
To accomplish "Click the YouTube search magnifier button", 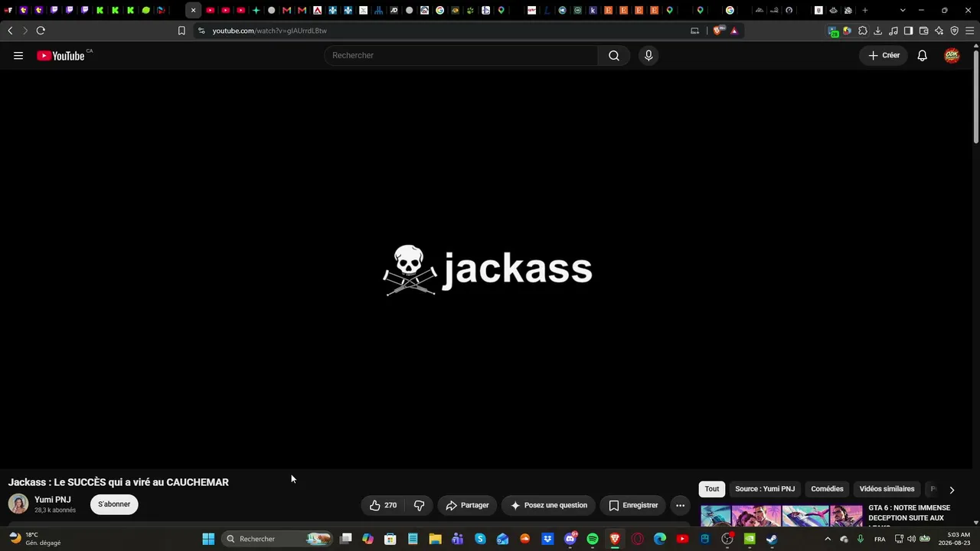I will 614,55.
